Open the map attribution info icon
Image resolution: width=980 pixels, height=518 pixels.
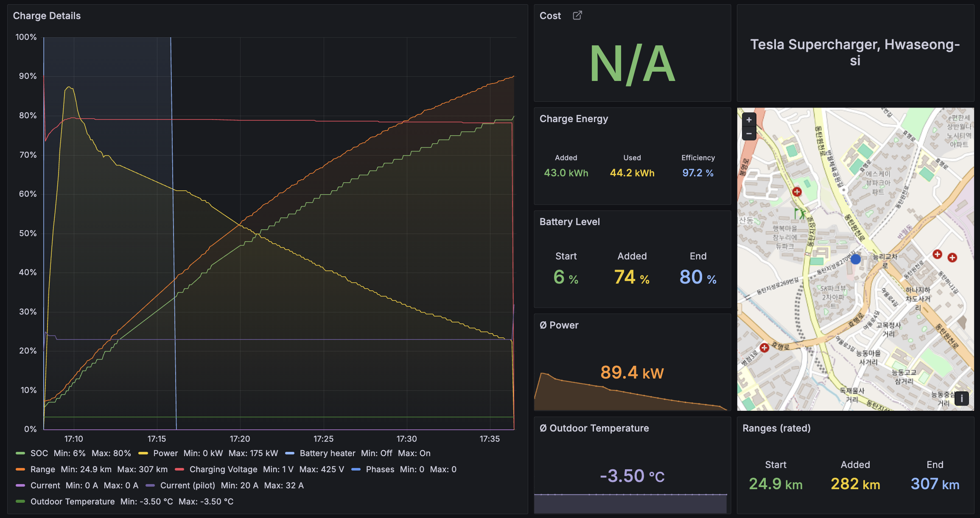coord(961,398)
